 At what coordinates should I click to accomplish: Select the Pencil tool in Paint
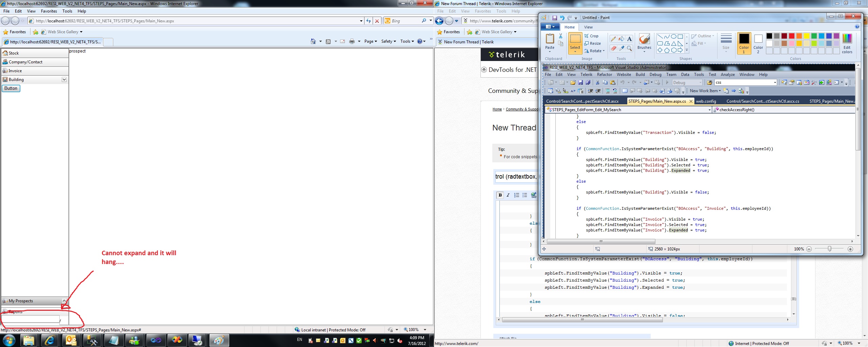613,39
